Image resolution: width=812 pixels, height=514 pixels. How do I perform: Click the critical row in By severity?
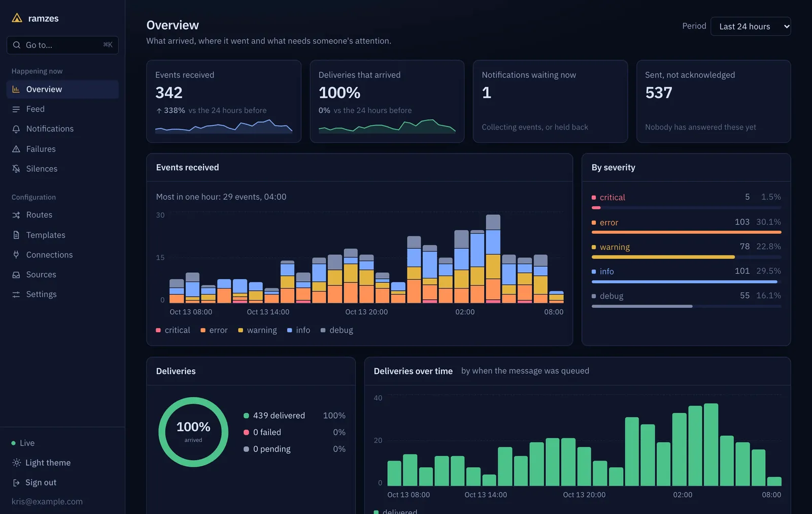(x=686, y=201)
